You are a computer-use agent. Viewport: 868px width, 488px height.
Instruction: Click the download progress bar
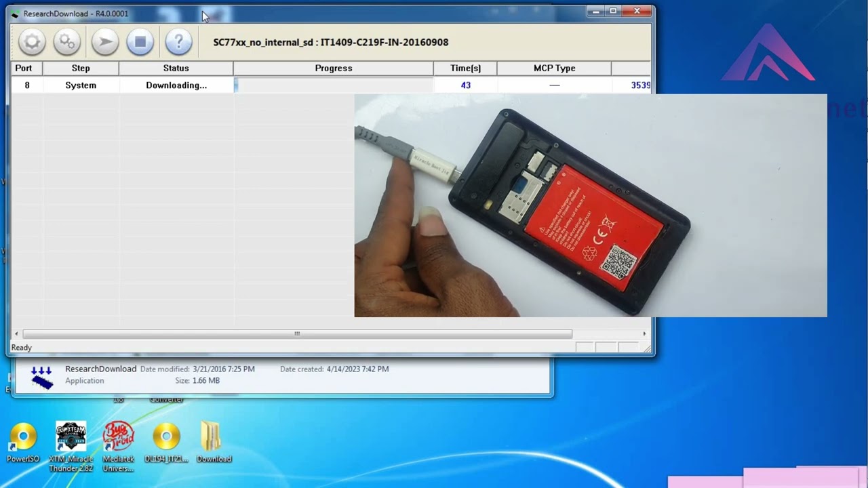(x=334, y=85)
